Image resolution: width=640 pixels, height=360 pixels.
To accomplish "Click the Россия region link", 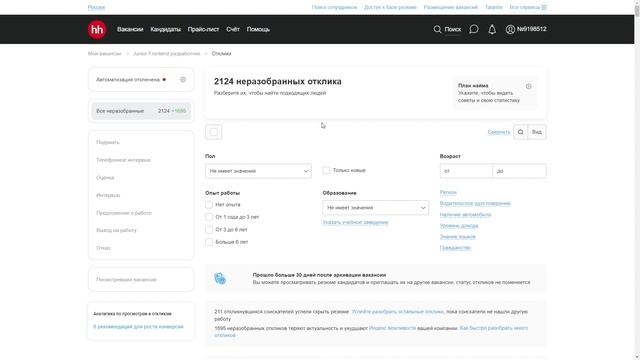I will coord(96,7).
